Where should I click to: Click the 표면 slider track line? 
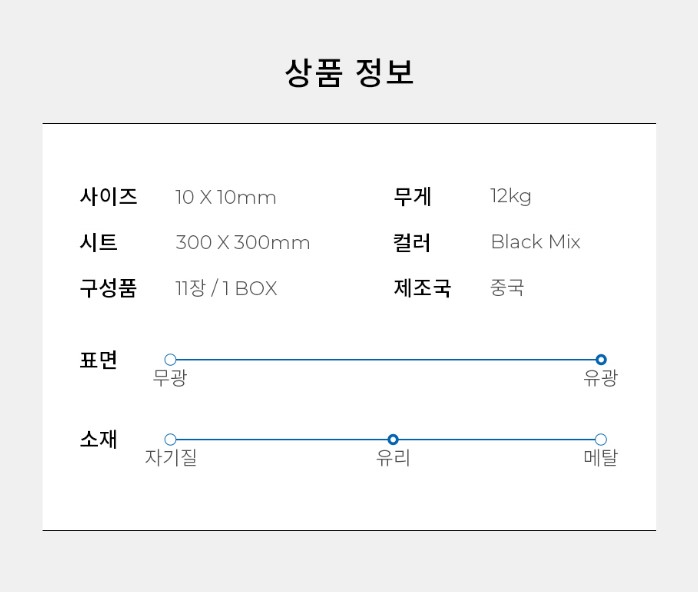(x=385, y=360)
